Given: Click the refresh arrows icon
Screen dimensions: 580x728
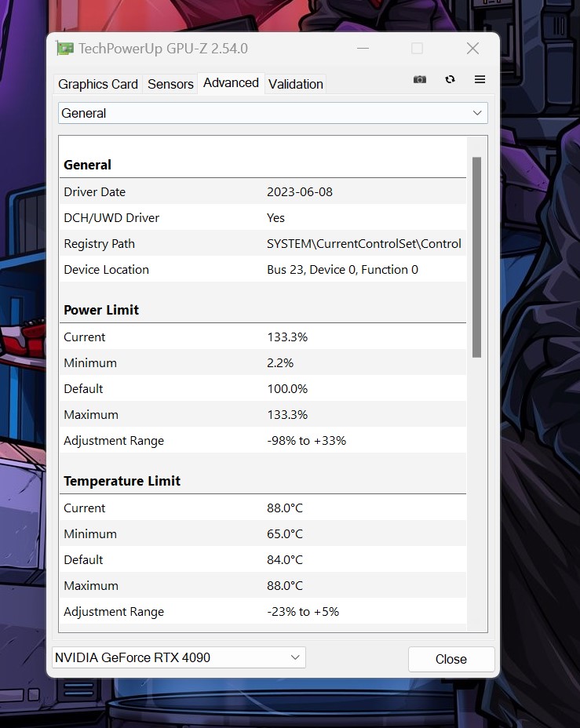Looking at the screenshot, I should (x=450, y=79).
